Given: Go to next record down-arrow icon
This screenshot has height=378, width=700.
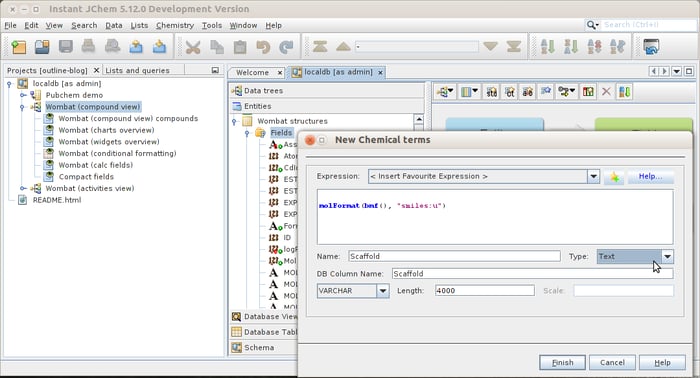Looking at the screenshot, I should coord(490,46).
